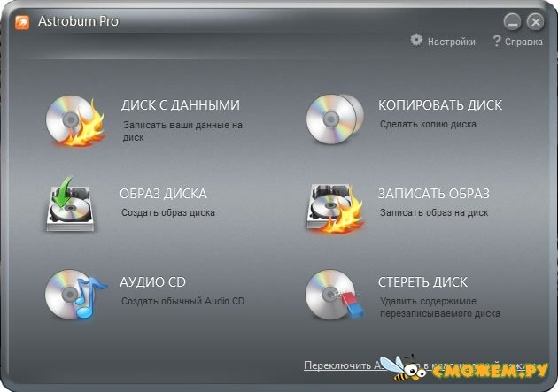The image size is (558, 392).
Task: Open the Справка help text
Action: (523, 42)
